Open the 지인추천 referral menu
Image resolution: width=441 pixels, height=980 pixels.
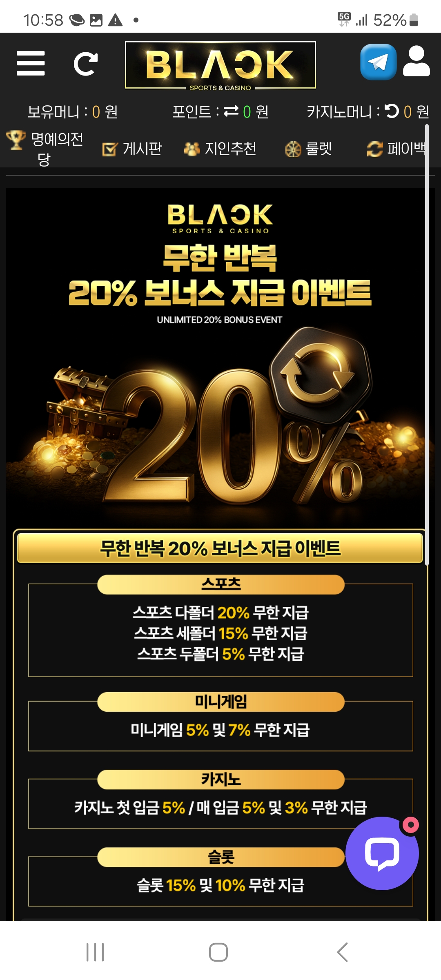[x=220, y=149]
